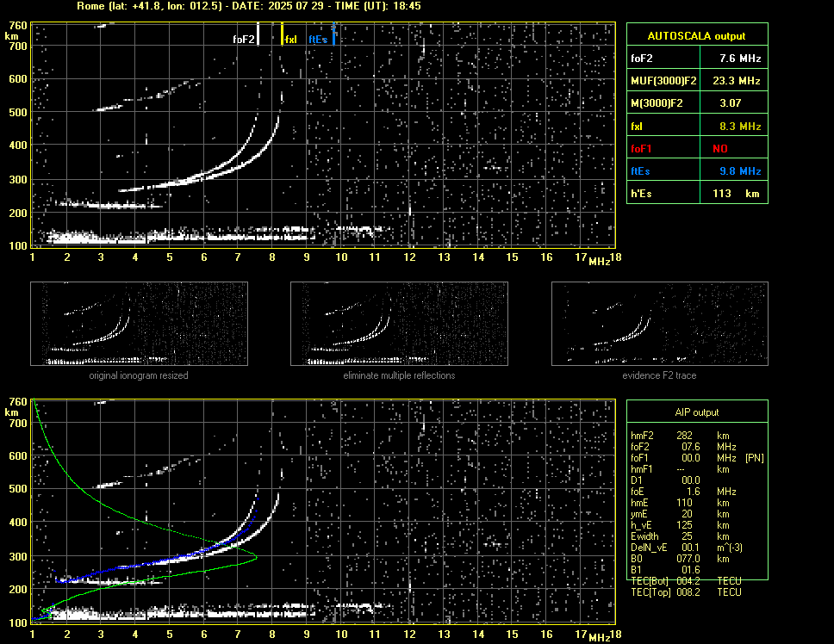
Task: Select the MUF(3000)F2 value 23.3 MHz
Action: [736, 81]
